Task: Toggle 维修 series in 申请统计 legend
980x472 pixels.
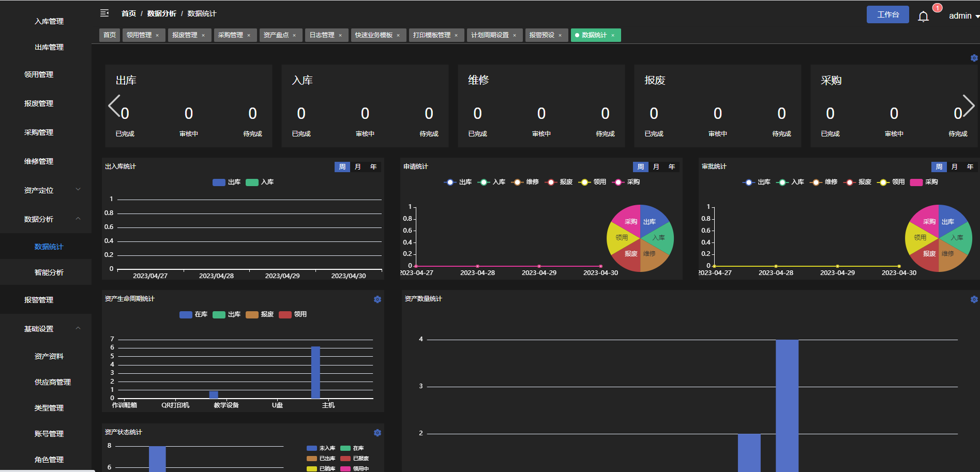Action: 525,182
